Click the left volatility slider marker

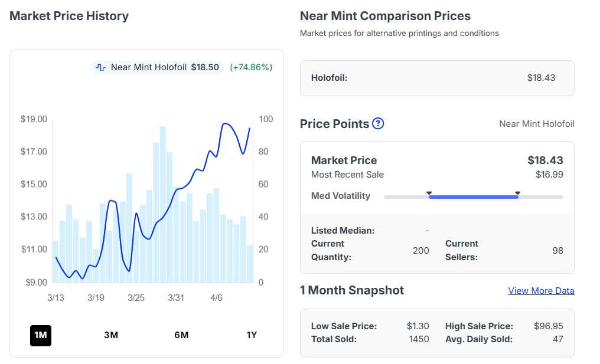click(x=429, y=193)
